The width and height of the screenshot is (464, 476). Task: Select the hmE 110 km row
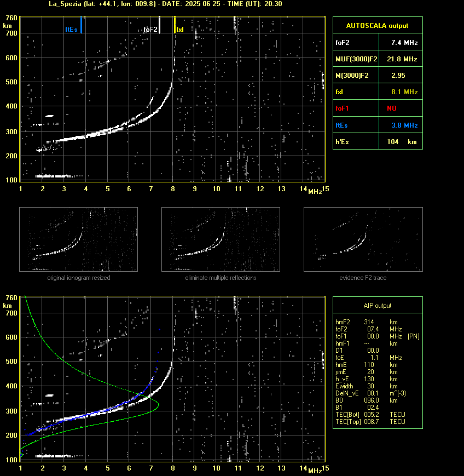pos(367,365)
